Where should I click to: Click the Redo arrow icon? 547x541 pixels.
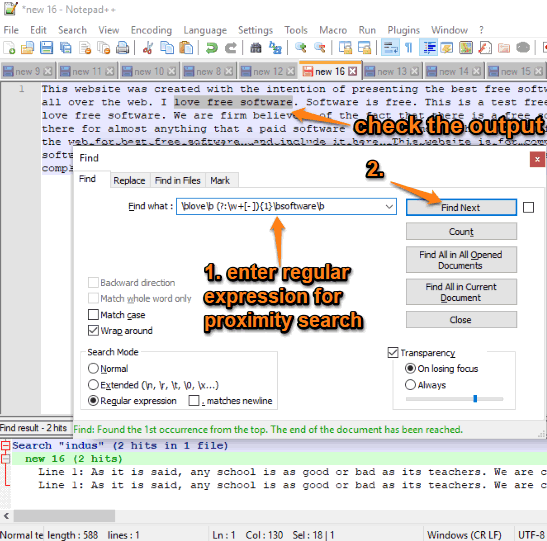(230, 48)
